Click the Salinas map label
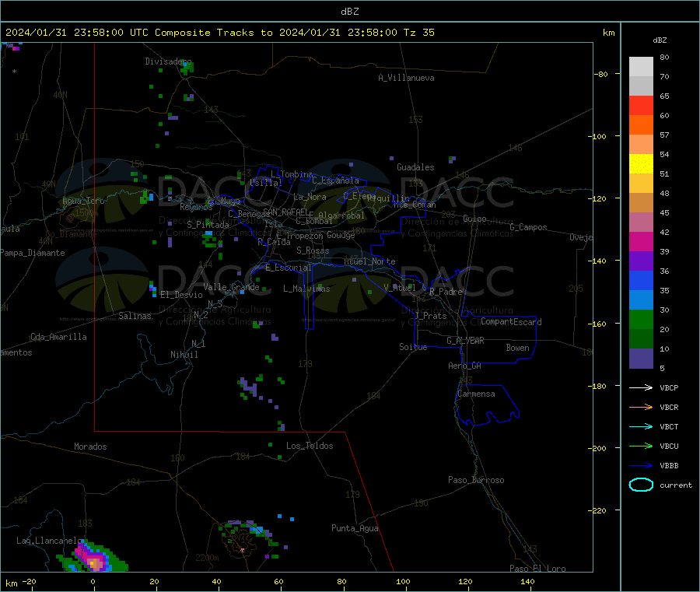This screenshot has width=700, height=592. click(135, 316)
